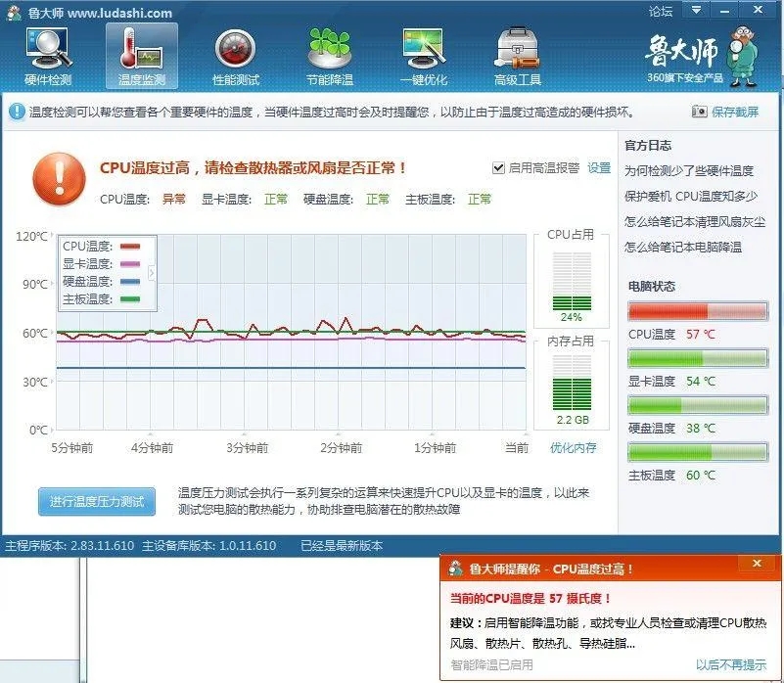Image resolution: width=784 pixels, height=683 pixels.
Task: Click the 优化内存 optimize memory link
Action: click(573, 447)
